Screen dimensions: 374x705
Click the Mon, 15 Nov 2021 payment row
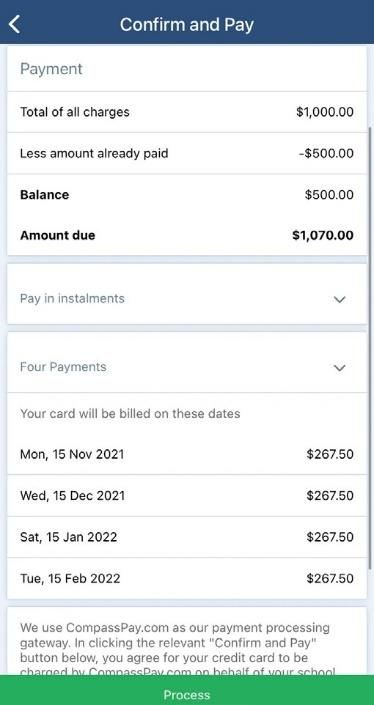pos(187,454)
